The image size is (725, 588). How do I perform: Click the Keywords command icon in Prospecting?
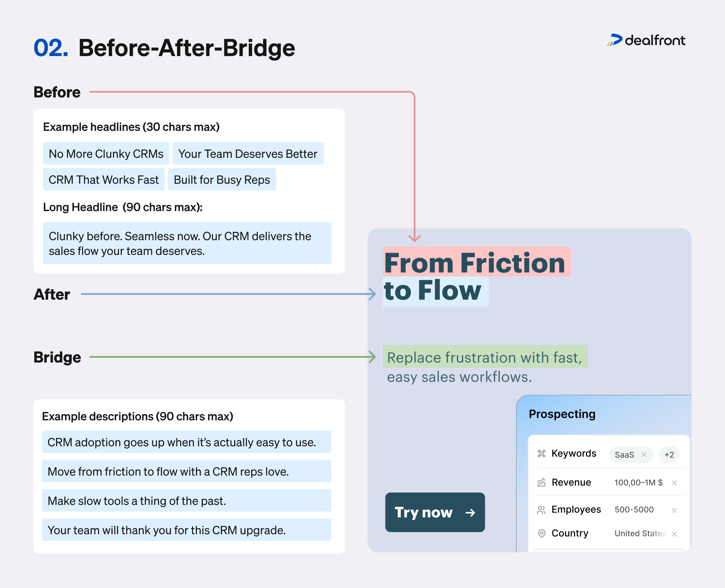pos(542,453)
